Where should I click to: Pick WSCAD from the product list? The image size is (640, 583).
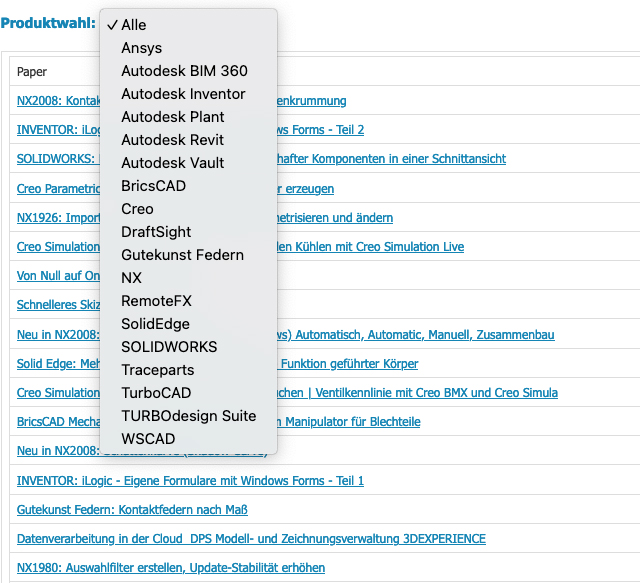pos(188,439)
